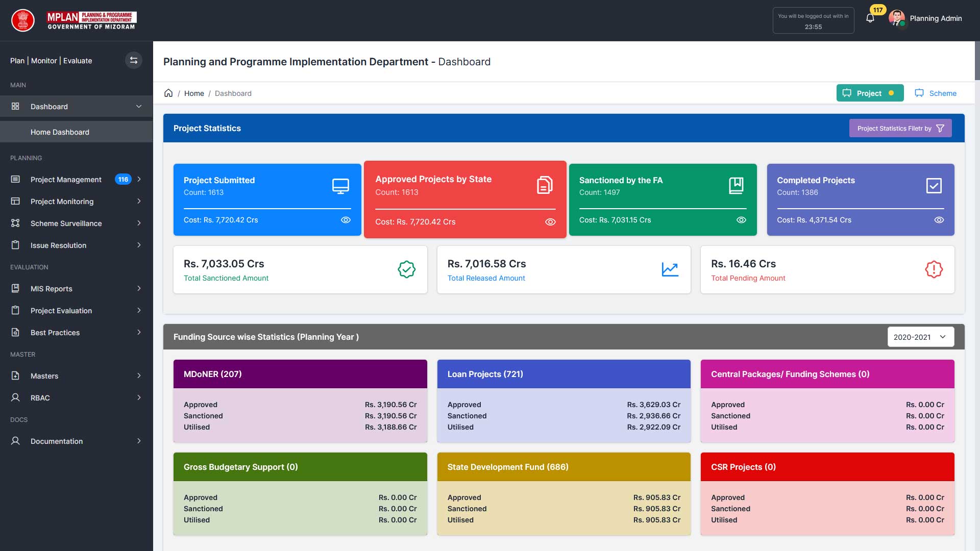
Task: Click the Total Pending Amount alert icon
Action: (934, 269)
